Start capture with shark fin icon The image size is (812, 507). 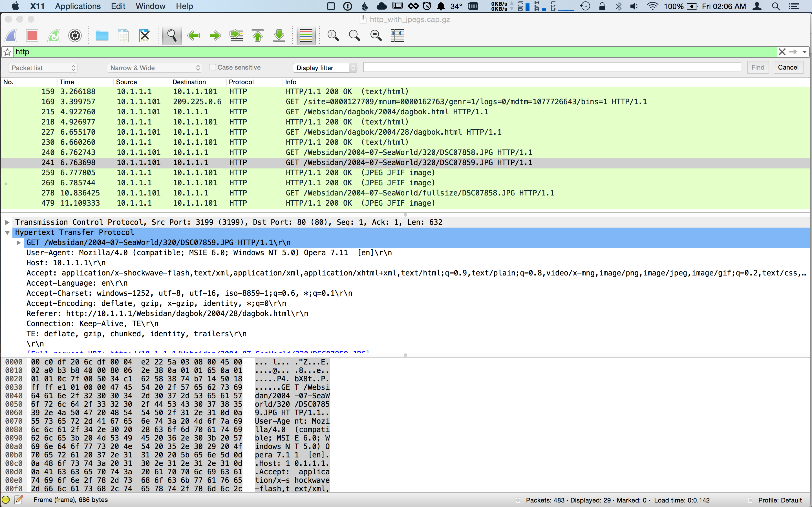pyautogui.click(x=11, y=35)
